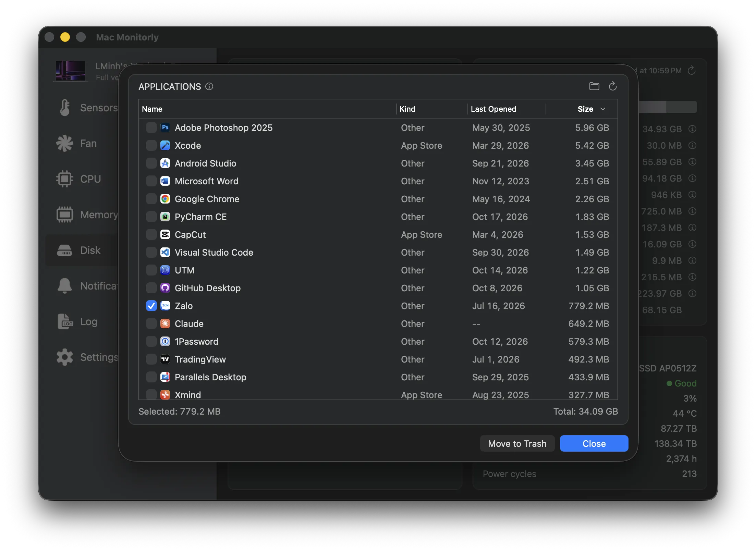The image size is (756, 551).
Task: Click the Mac thumbnail image in the sidebar
Action: [x=71, y=71]
